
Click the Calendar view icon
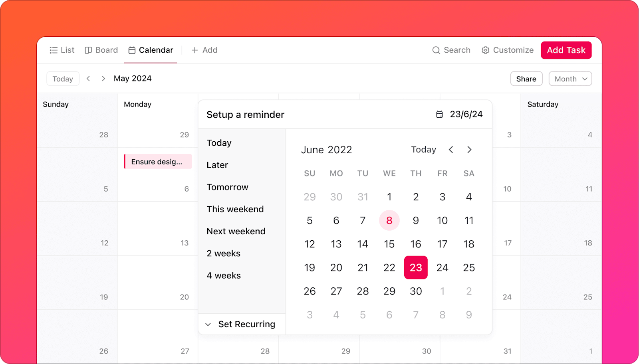131,50
